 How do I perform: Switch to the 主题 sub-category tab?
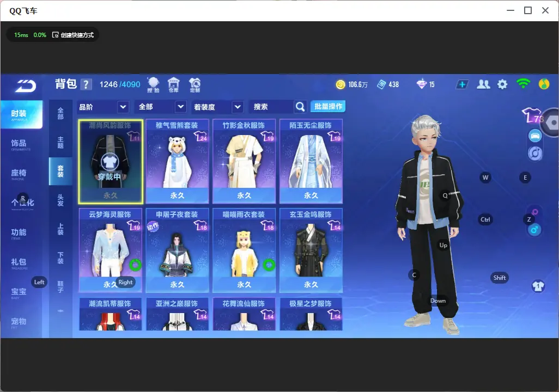tap(60, 142)
